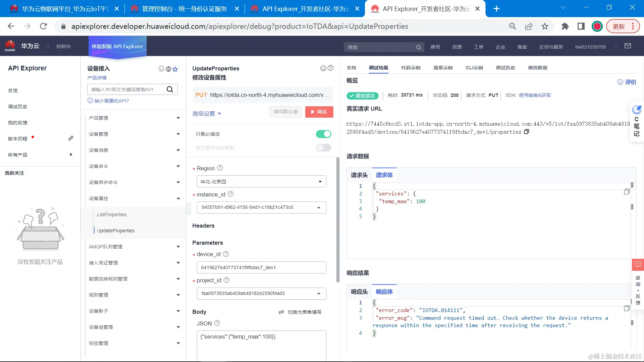
Task: Toggle the 只看必填项 switch off
Action: point(323,134)
